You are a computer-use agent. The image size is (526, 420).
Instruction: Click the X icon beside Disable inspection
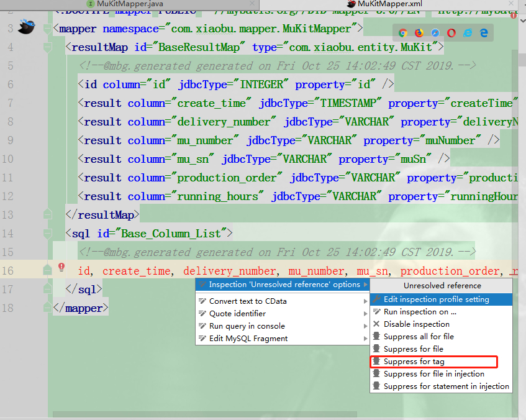[376, 324]
